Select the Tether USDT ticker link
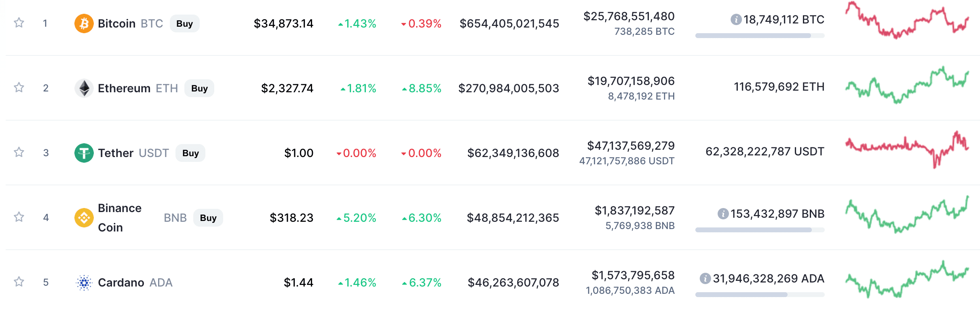 154,153
